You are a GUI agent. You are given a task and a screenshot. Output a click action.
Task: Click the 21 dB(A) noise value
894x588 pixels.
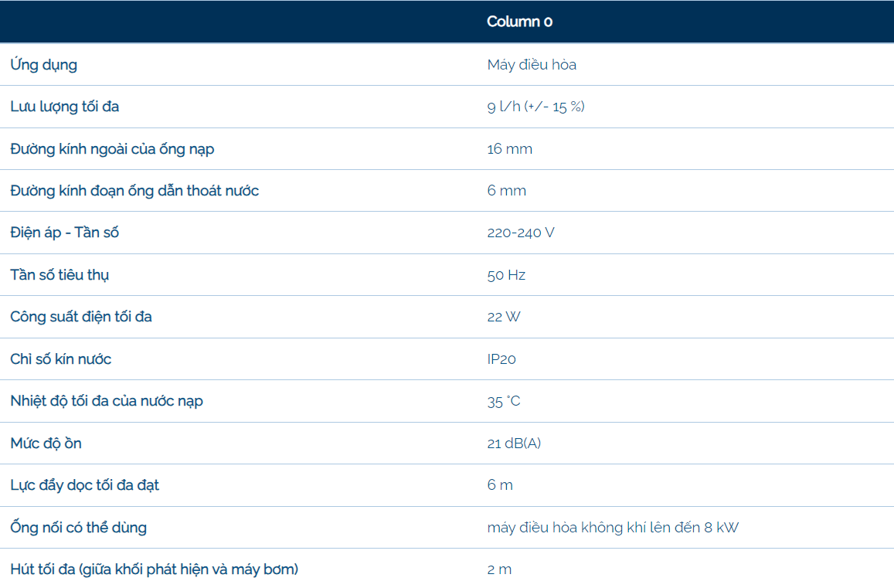[514, 444]
